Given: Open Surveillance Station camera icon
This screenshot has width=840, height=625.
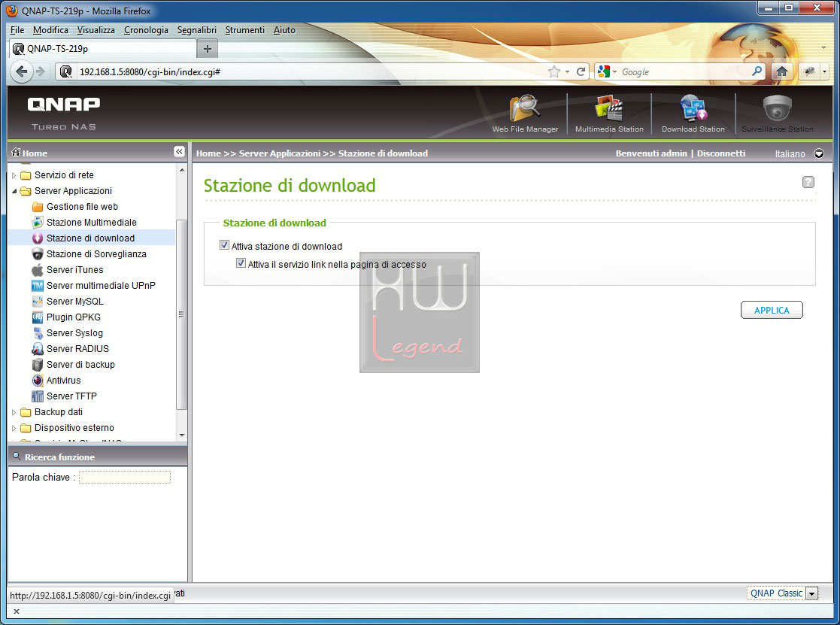Looking at the screenshot, I should (777, 109).
